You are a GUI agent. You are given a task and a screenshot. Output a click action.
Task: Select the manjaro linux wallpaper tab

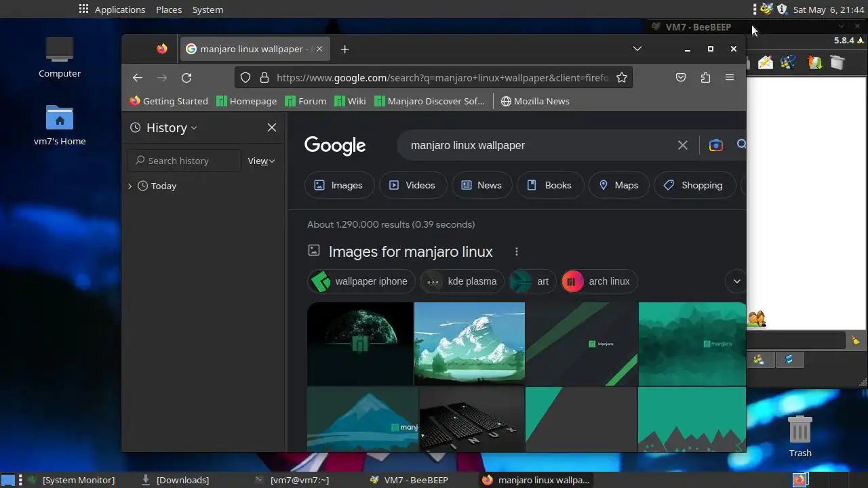[x=255, y=49]
